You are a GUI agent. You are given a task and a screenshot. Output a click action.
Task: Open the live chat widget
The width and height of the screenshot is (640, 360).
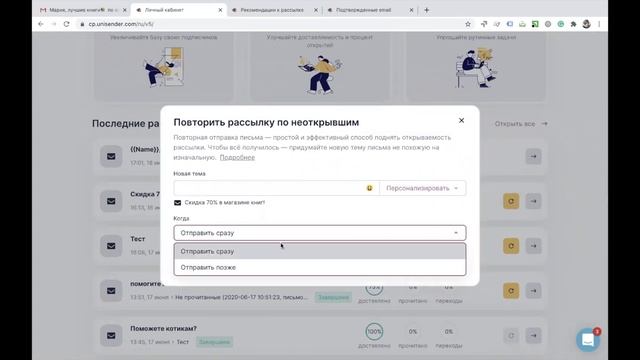click(588, 340)
